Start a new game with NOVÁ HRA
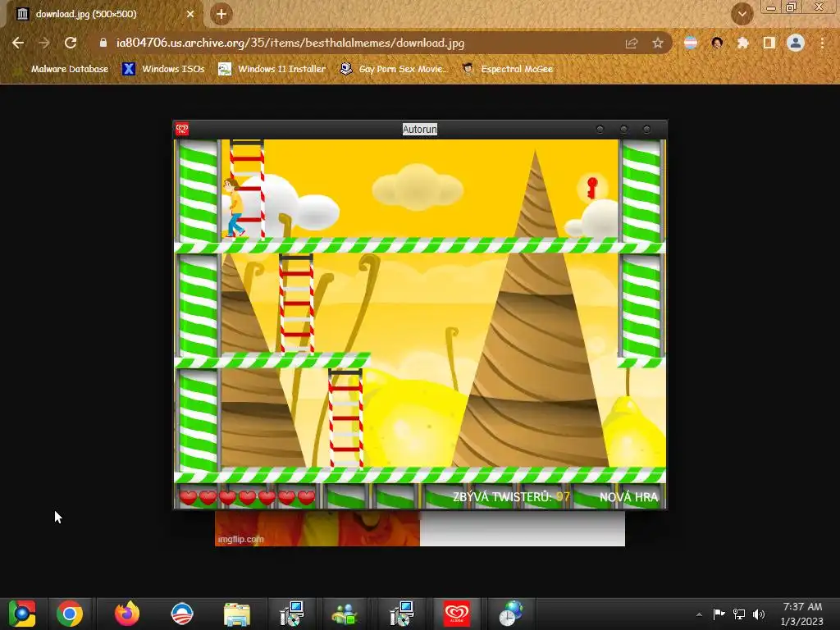 coord(628,497)
